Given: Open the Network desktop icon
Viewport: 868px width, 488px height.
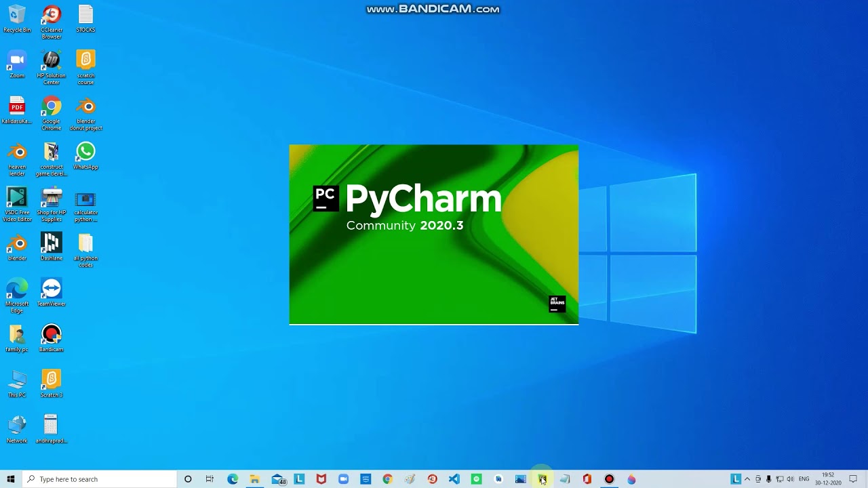Looking at the screenshot, I should (x=17, y=429).
